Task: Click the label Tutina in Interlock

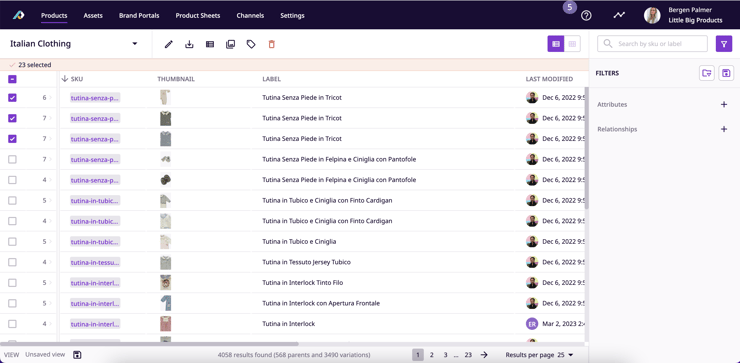Action: (288, 324)
